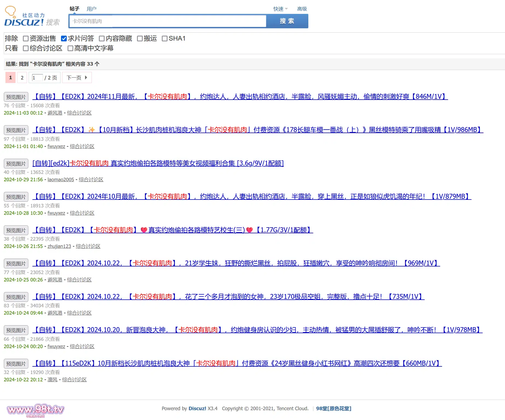Click the blue 搜索 button

[x=287, y=21]
